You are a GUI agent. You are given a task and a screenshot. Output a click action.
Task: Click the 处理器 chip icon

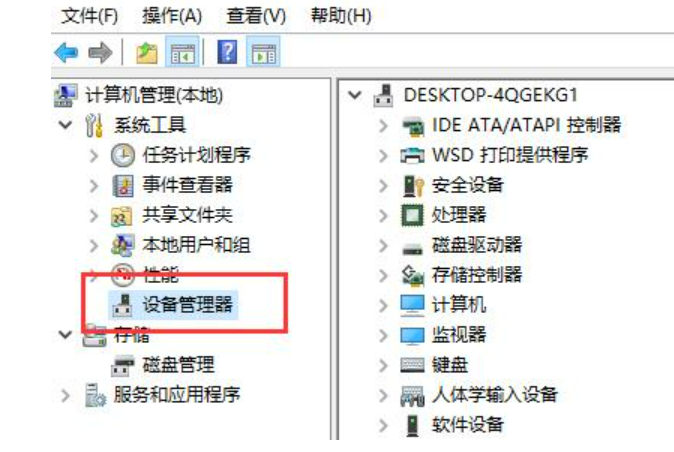[413, 215]
